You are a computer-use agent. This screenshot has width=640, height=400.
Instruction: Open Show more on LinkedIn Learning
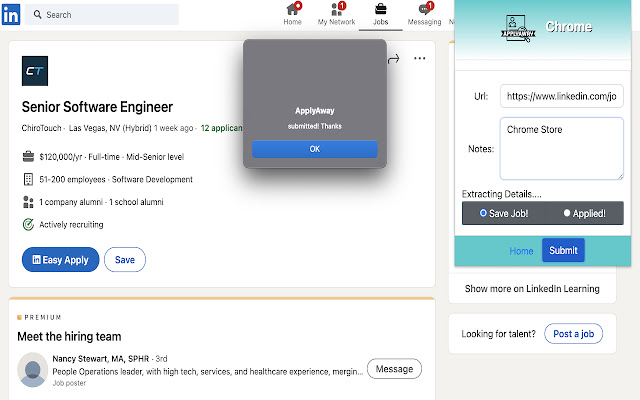pyautogui.click(x=532, y=289)
